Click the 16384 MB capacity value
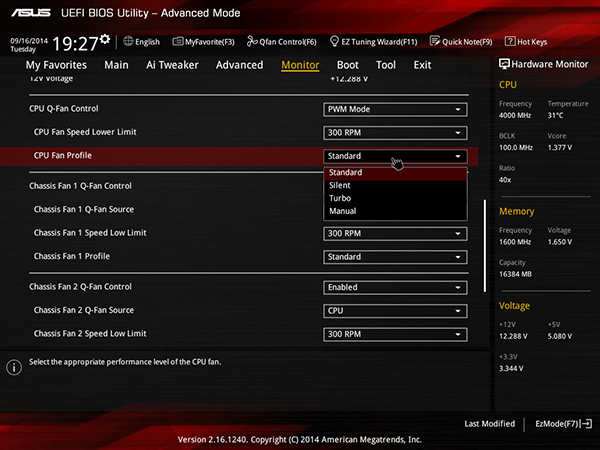 coord(515,274)
